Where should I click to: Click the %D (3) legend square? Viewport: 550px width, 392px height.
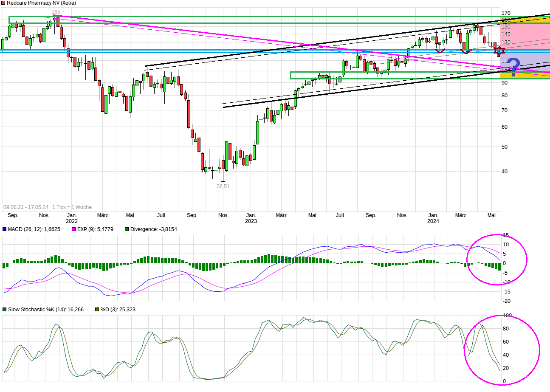(96, 310)
